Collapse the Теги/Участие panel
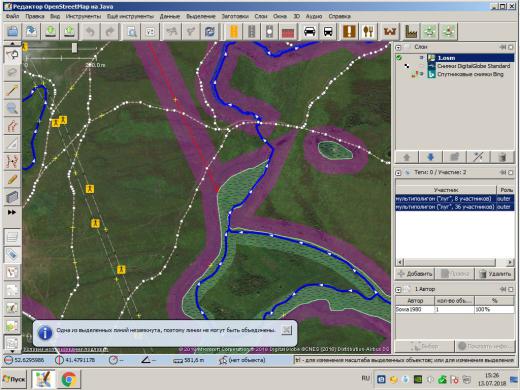The height and width of the screenshot is (390, 520). point(398,173)
